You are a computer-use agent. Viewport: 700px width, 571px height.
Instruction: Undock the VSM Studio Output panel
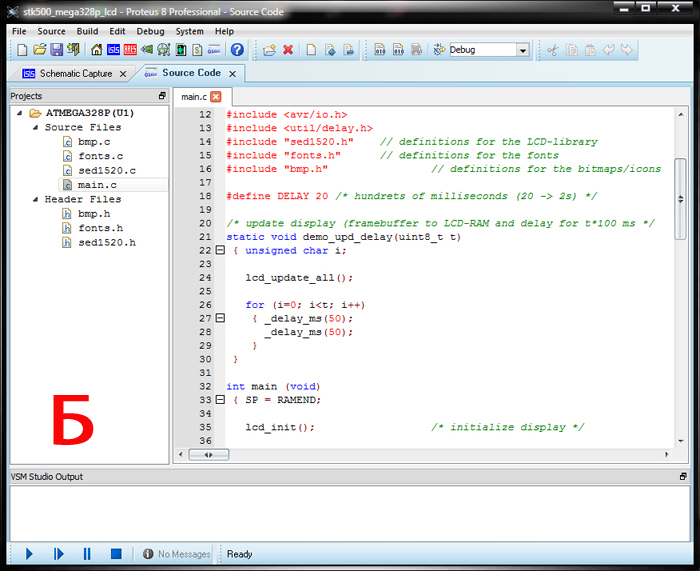683,476
